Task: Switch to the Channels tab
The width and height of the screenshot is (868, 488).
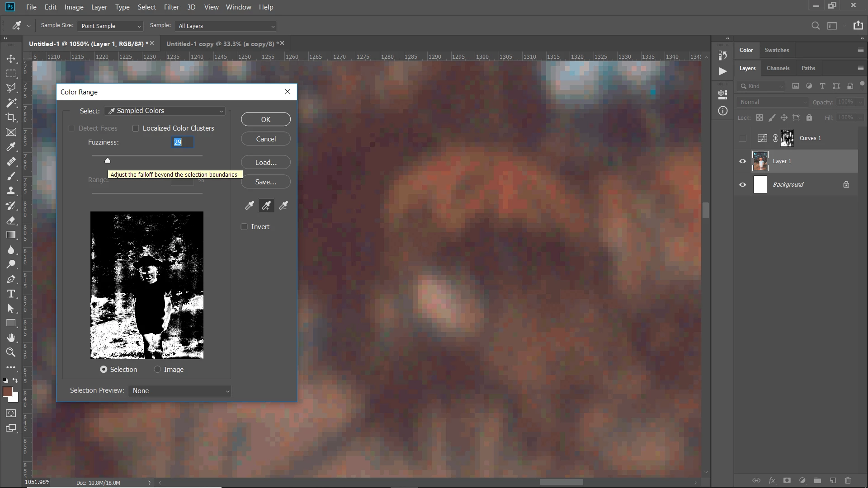Action: (x=778, y=68)
